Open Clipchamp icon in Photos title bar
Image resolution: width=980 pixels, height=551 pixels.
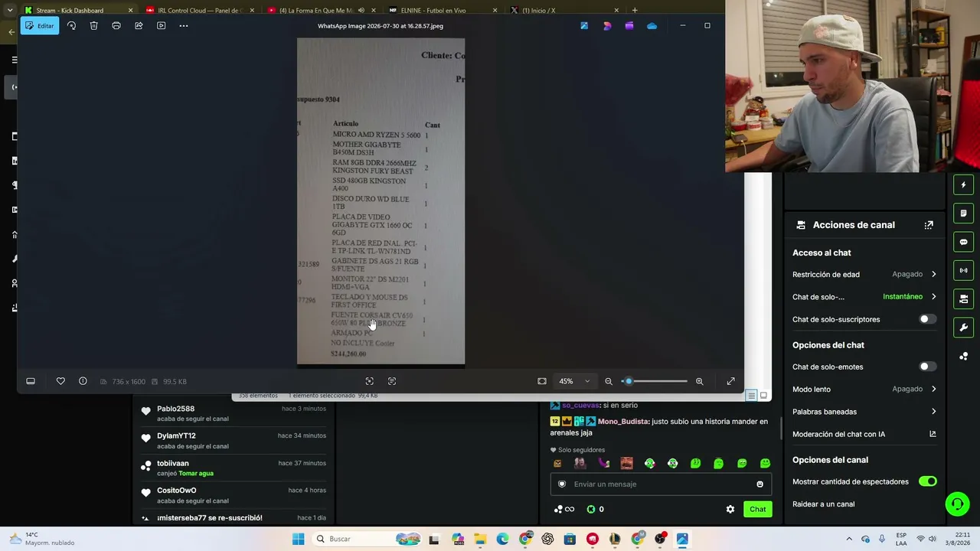pos(629,26)
